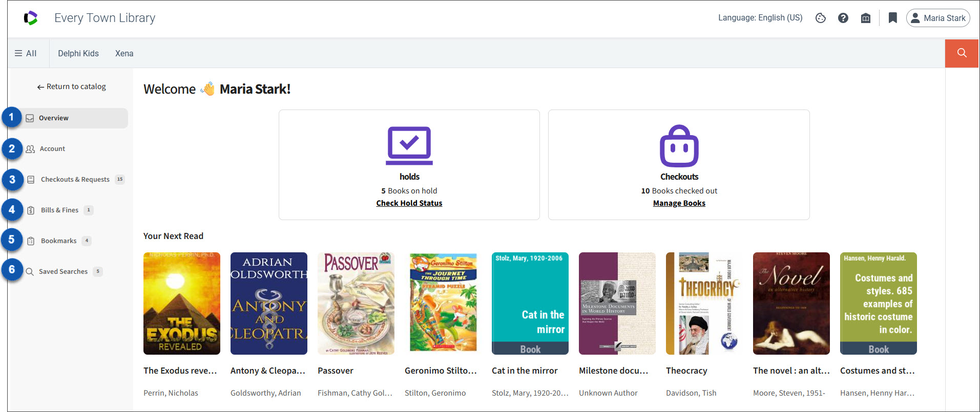Click The Exodus reve... title link
The image size is (980, 412).
180,371
